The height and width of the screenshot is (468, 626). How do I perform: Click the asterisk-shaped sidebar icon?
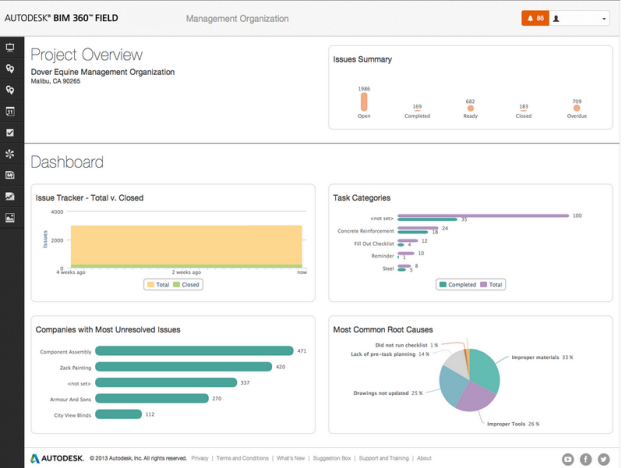pos(10,154)
